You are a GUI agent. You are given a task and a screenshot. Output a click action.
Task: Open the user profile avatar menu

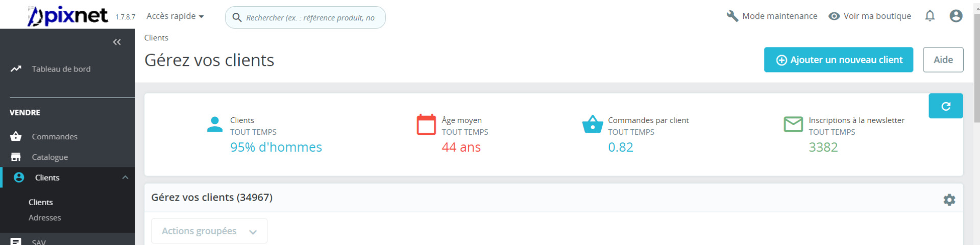click(x=956, y=16)
